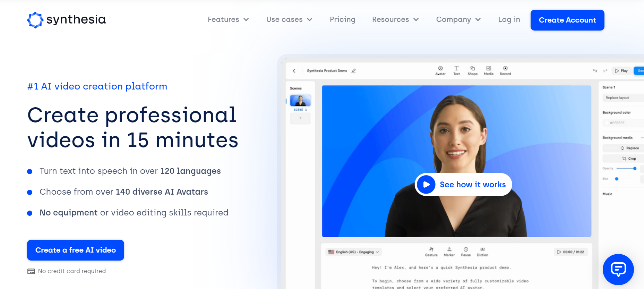
Task: Open the chat support widget
Action: pyautogui.click(x=618, y=270)
